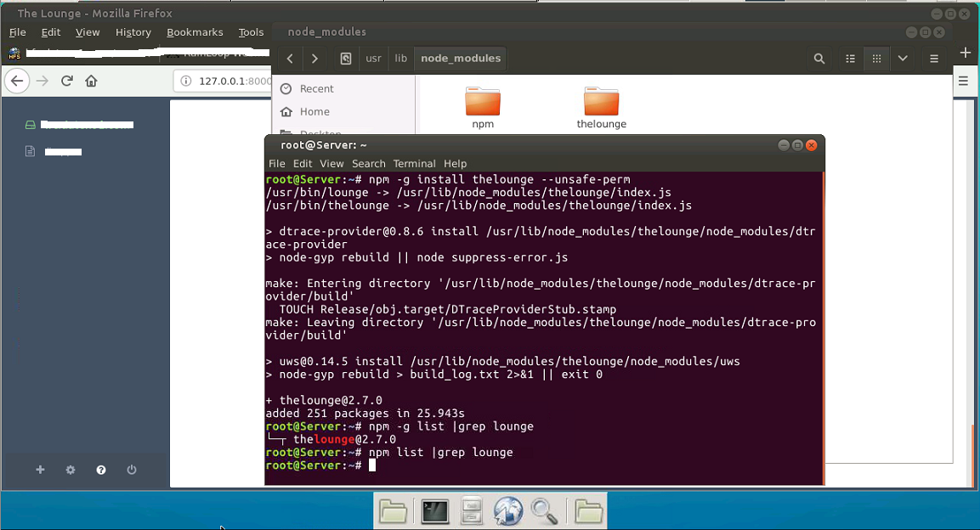Image resolution: width=980 pixels, height=530 pixels.
Task: Select the thelounge folder
Action: pyautogui.click(x=601, y=107)
